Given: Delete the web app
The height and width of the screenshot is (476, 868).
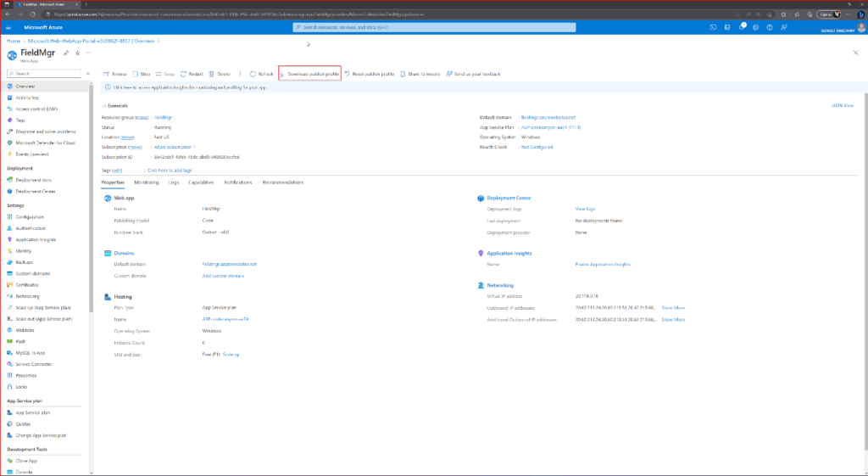Looking at the screenshot, I should pos(220,74).
